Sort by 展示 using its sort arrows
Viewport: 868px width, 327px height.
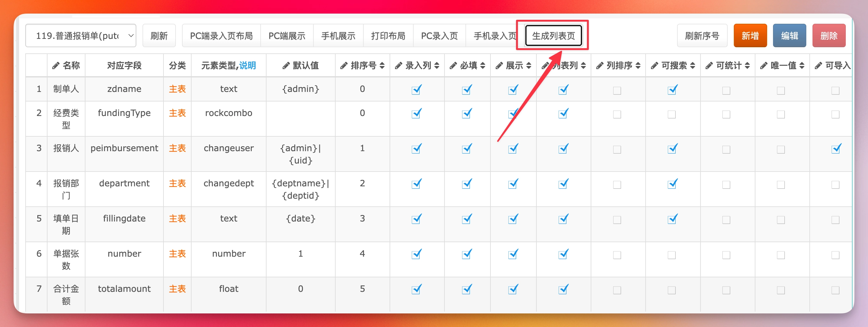[x=529, y=66]
